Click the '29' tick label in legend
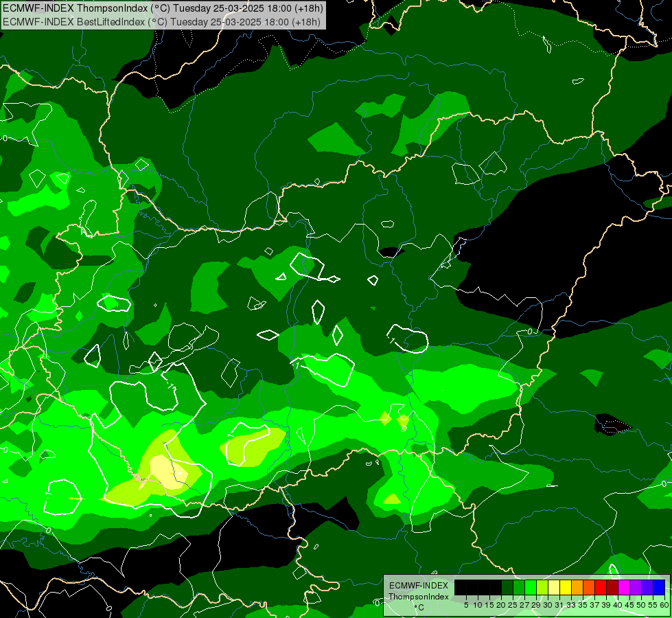Viewport: 672px width, 618px height. pyautogui.click(x=537, y=605)
